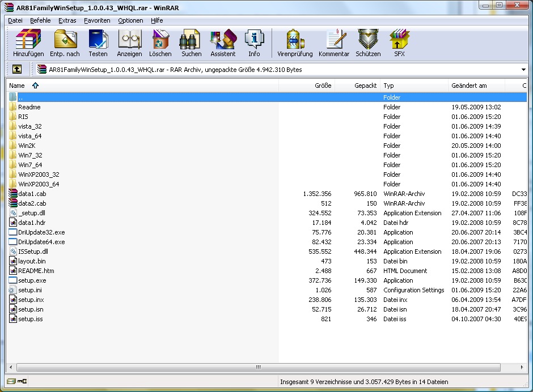Open the Favoriten menu
Screen dimensions: 533x392
97,20
